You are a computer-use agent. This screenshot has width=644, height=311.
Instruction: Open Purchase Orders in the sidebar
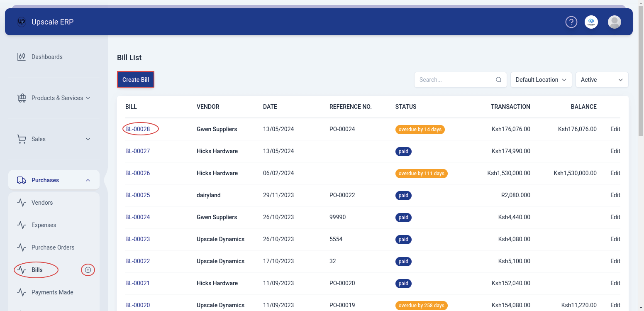pyautogui.click(x=53, y=247)
